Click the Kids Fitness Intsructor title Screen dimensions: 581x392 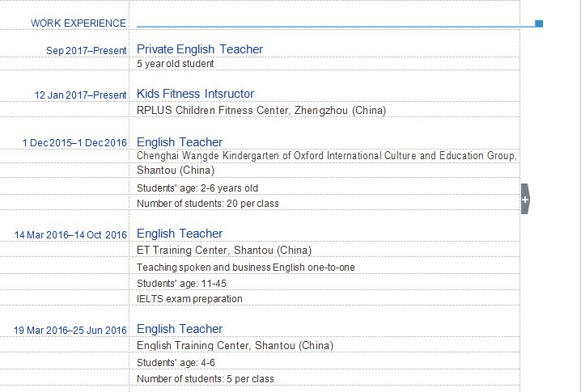195,95
